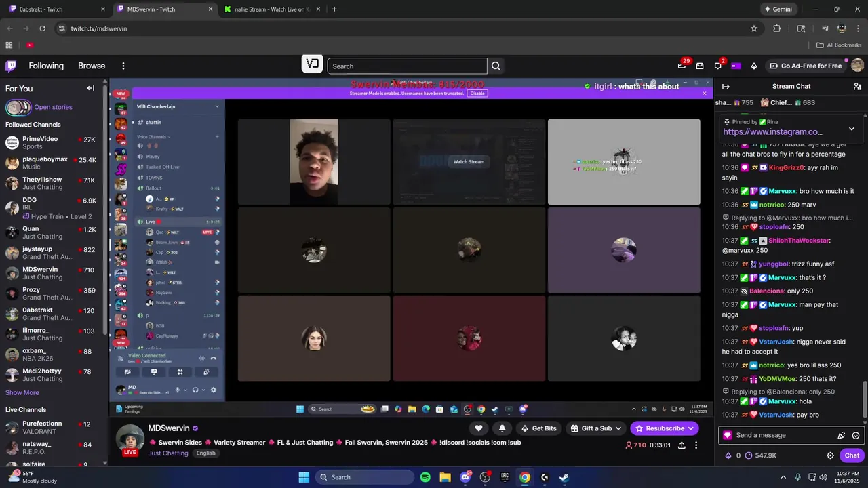Click the Get Bits button
Screen dimensions: 868x488
click(538, 428)
